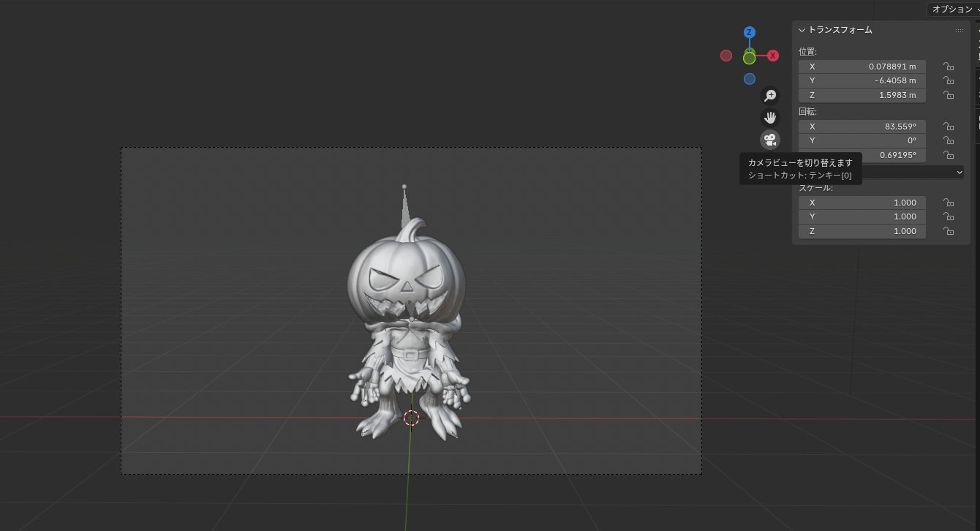Viewport: 980px width, 531px height.
Task: Click the red X sphere on the navigation gizmo
Action: [x=772, y=55]
